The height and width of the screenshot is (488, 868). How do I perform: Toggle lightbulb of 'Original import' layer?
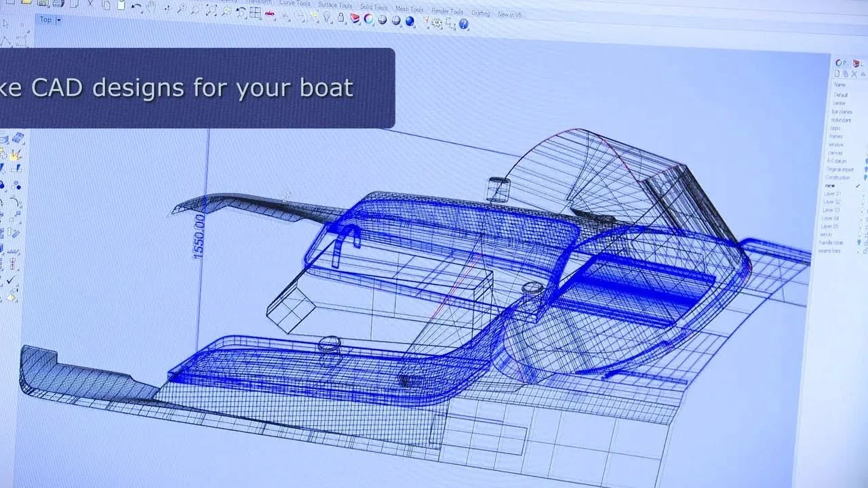865,169
